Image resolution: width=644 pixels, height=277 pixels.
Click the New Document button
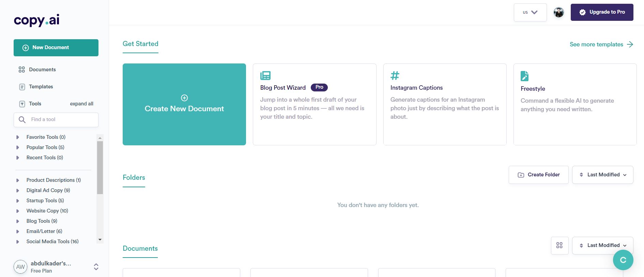tap(56, 48)
